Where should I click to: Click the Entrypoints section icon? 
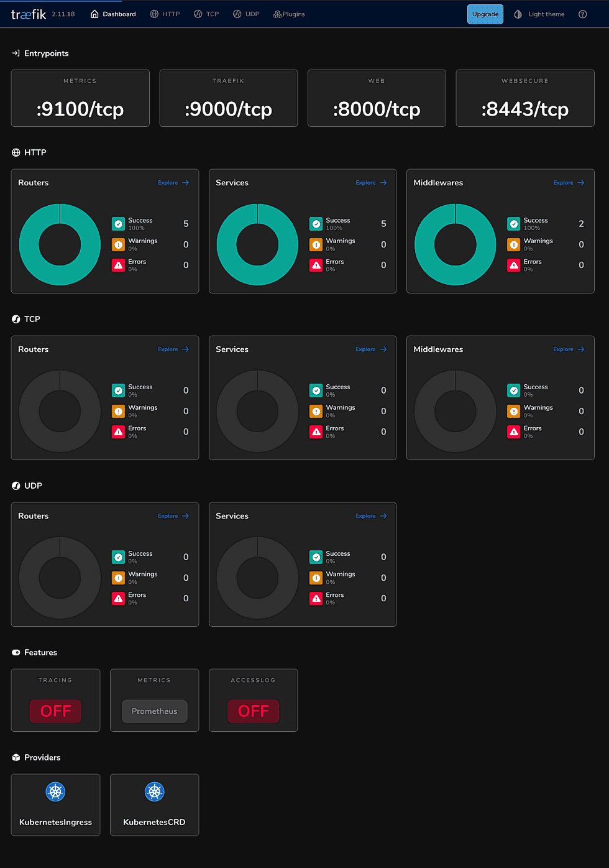16,53
